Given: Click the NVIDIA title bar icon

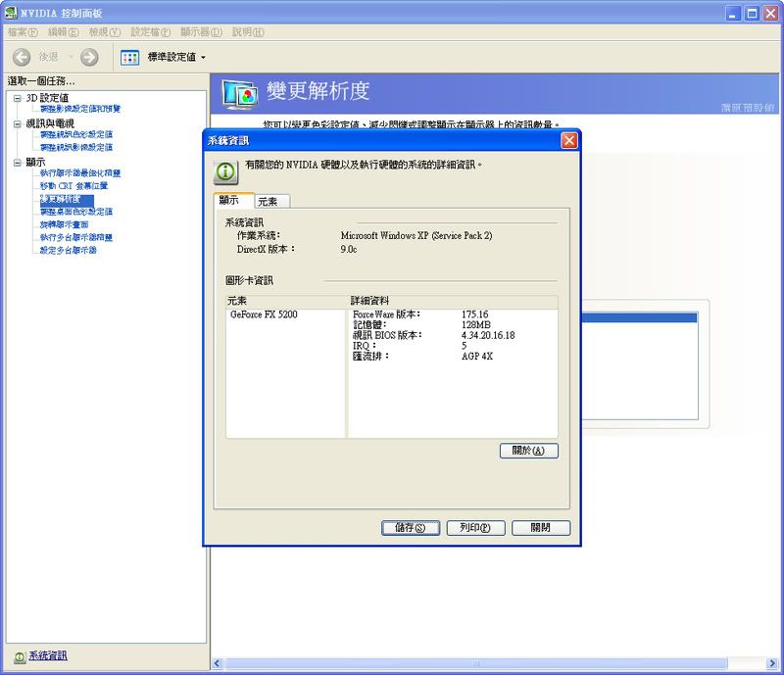Looking at the screenshot, I should 11,13.
